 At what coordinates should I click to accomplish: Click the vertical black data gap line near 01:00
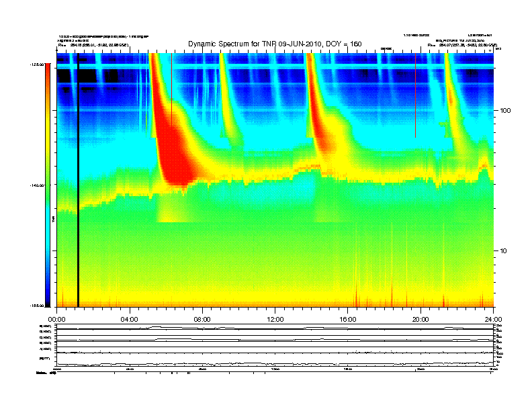[x=78, y=180]
